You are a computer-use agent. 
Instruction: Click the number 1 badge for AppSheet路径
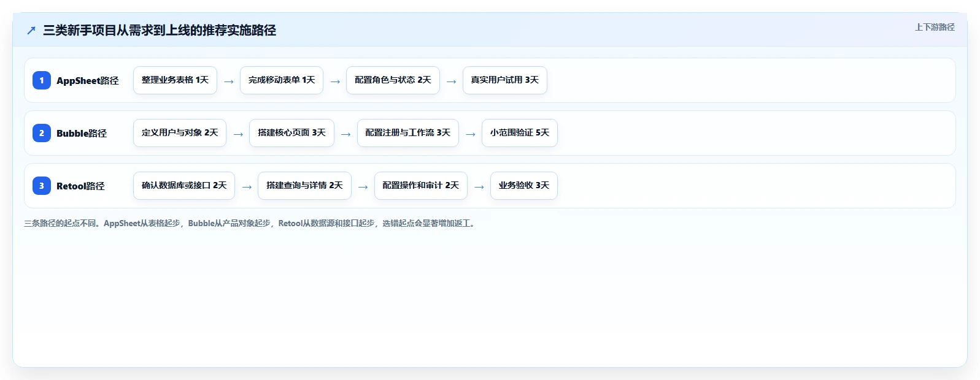click(42, 80)
